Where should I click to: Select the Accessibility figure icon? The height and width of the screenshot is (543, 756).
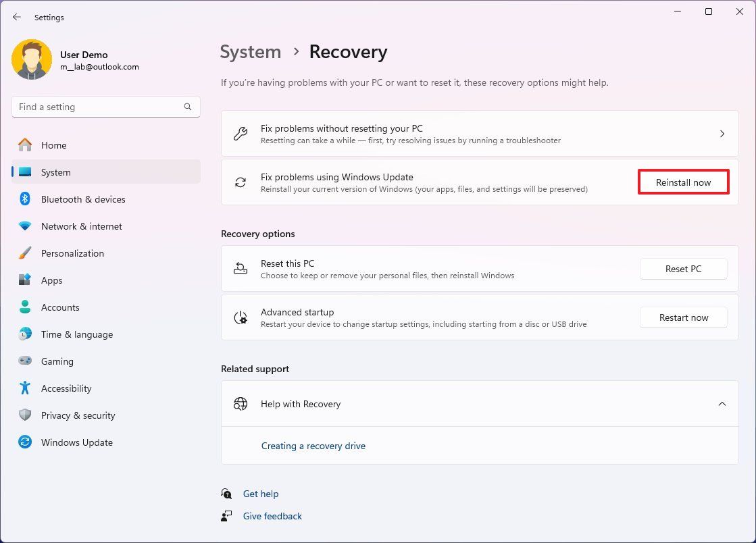24,388
